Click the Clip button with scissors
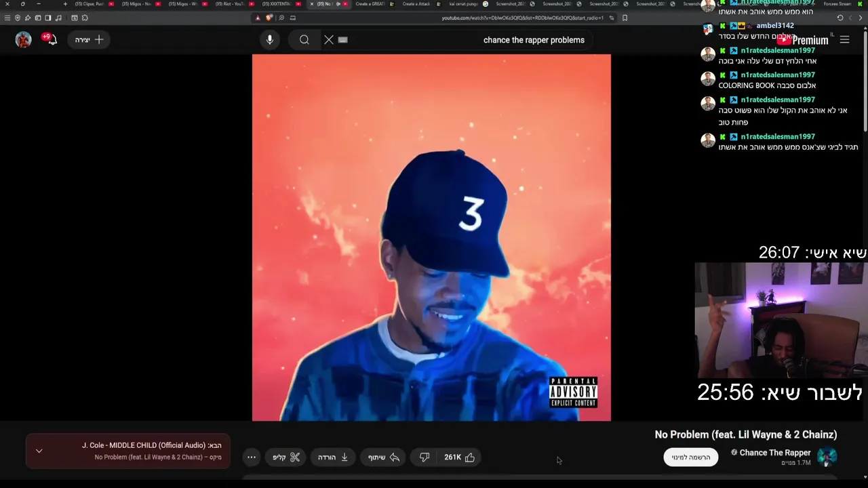The width and height of the screenshot is (868, 488). (x=286, y=457)
